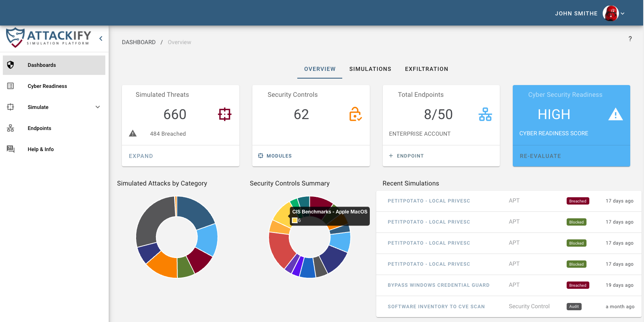Click the Overview breadcrumb text
The image size is (644, 322).
179,42
